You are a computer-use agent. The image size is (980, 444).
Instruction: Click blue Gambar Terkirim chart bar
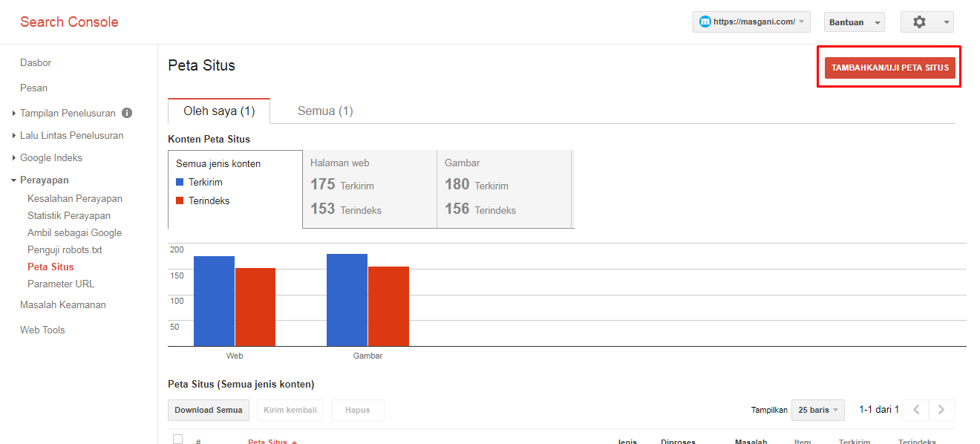(347, 300)
